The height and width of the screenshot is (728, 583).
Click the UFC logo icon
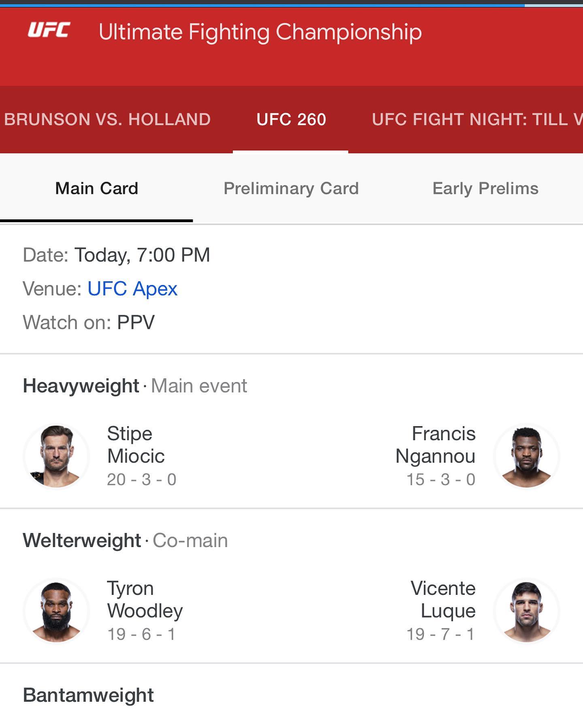click(49, 30)
